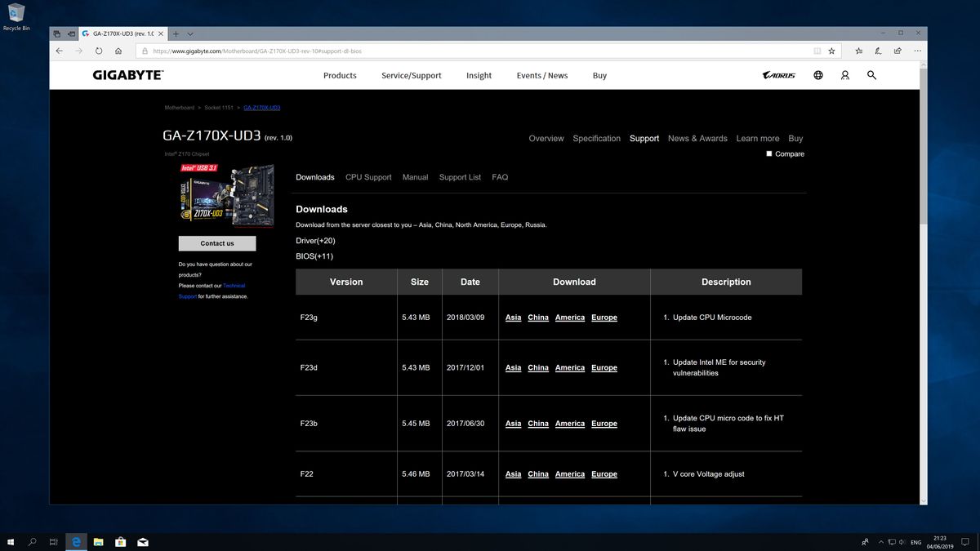
Task: Open the Gigabyte account sign-in icon
Action: click(844, 74)
